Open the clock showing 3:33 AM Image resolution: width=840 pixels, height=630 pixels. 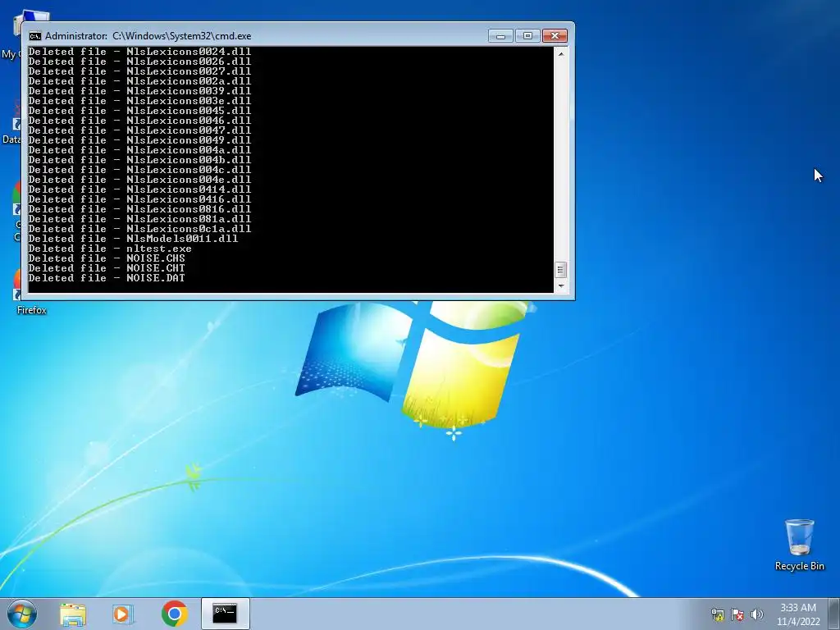[x=798, y=608]
